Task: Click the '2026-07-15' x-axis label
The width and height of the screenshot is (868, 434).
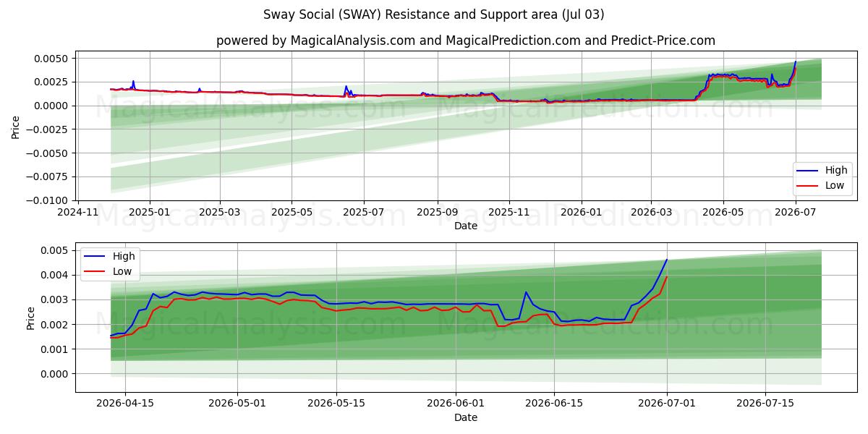Action: coord(765,405)
